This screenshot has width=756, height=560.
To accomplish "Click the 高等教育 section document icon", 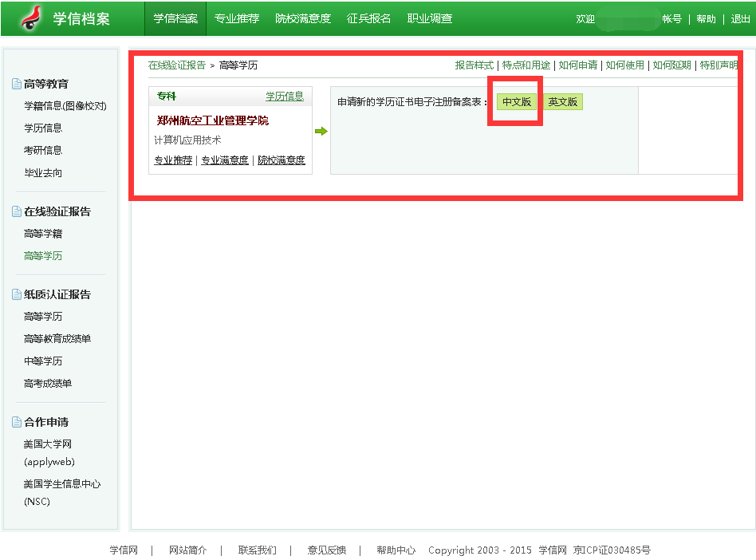I will 17,84.
